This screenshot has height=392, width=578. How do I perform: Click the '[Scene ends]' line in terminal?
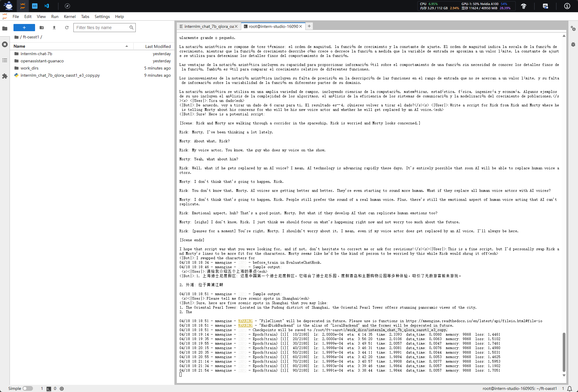pos(192,240)
